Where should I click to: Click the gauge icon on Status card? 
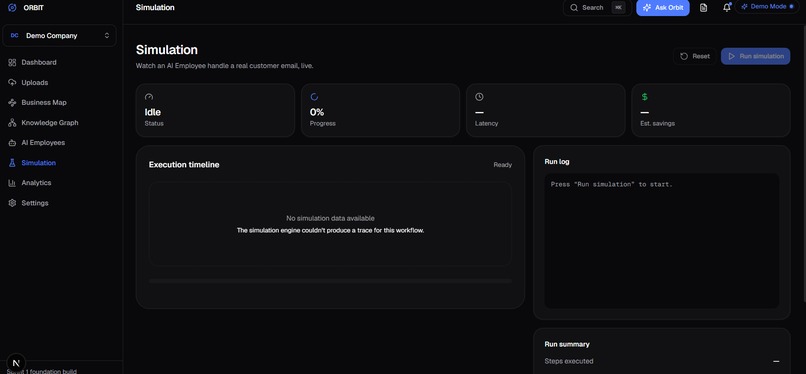[149, 97]
